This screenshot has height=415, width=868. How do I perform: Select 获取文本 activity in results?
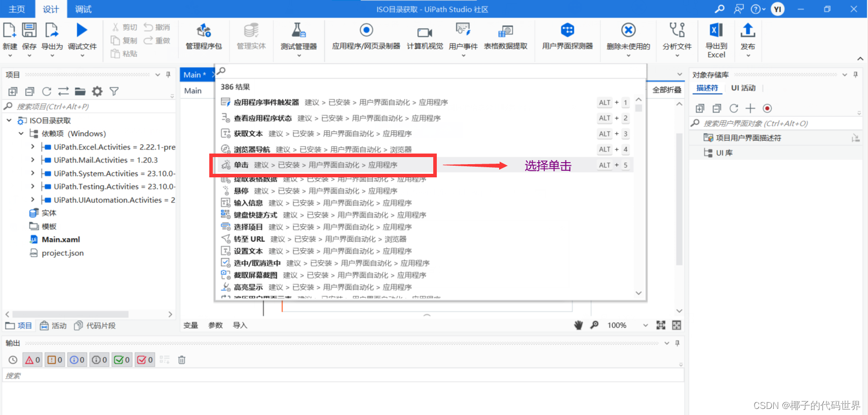tap(424, 133)
